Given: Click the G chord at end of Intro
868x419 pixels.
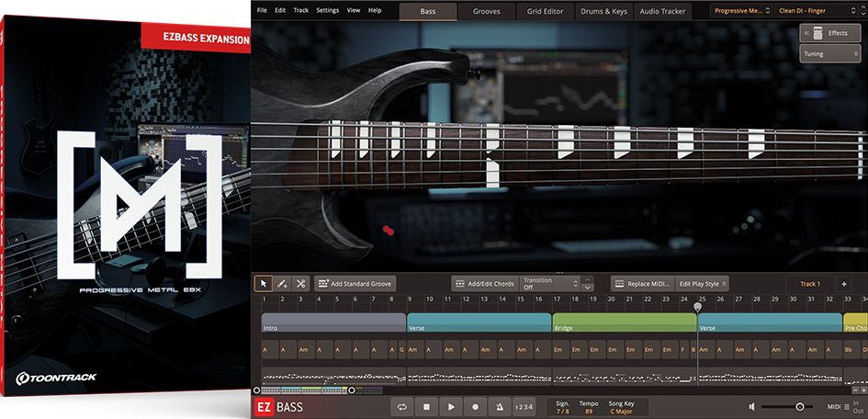Looking at the screenshot, I should 401,350.
